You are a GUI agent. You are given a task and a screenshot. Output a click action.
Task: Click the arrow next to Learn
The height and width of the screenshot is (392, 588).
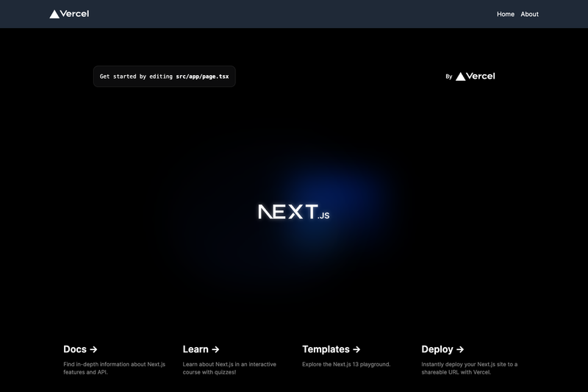[215, 349]
